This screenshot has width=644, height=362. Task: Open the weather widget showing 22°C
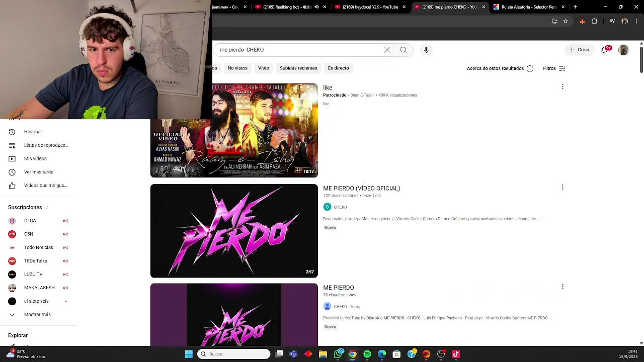[x=25, y=353]
